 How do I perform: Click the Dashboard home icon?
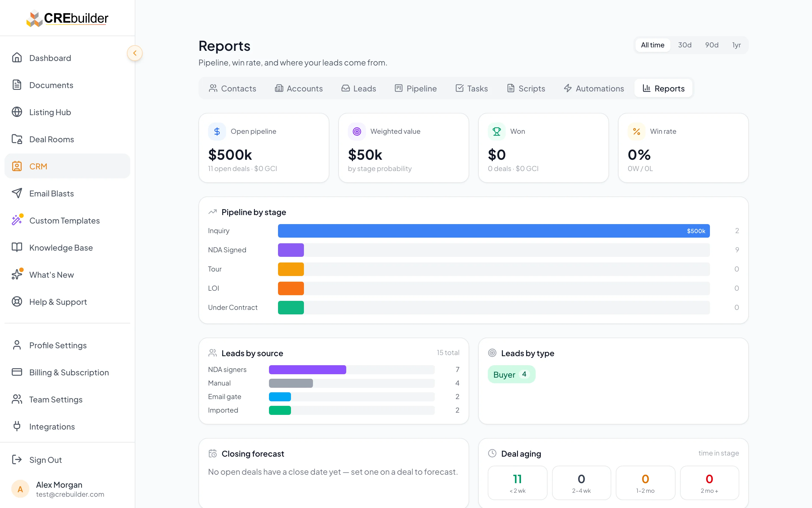pyautogui.click(x=17, y=58)
